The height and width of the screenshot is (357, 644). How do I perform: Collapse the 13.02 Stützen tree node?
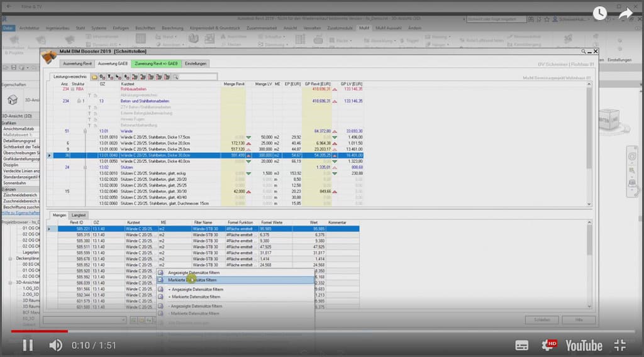click(x=86, y=168)
